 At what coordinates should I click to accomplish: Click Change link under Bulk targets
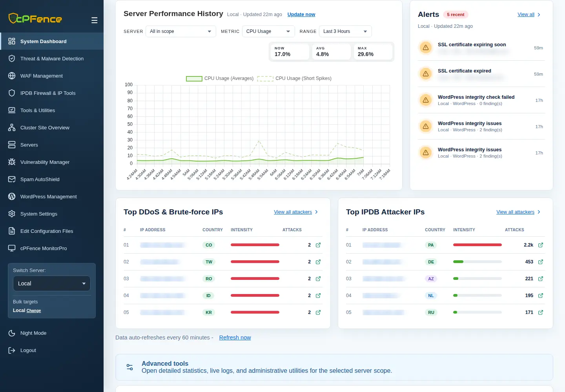(x=34, y=310)
